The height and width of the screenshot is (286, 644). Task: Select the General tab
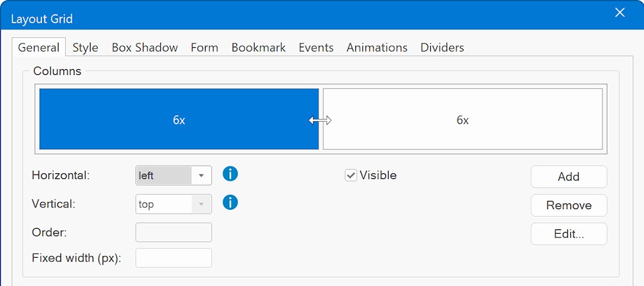38,48
